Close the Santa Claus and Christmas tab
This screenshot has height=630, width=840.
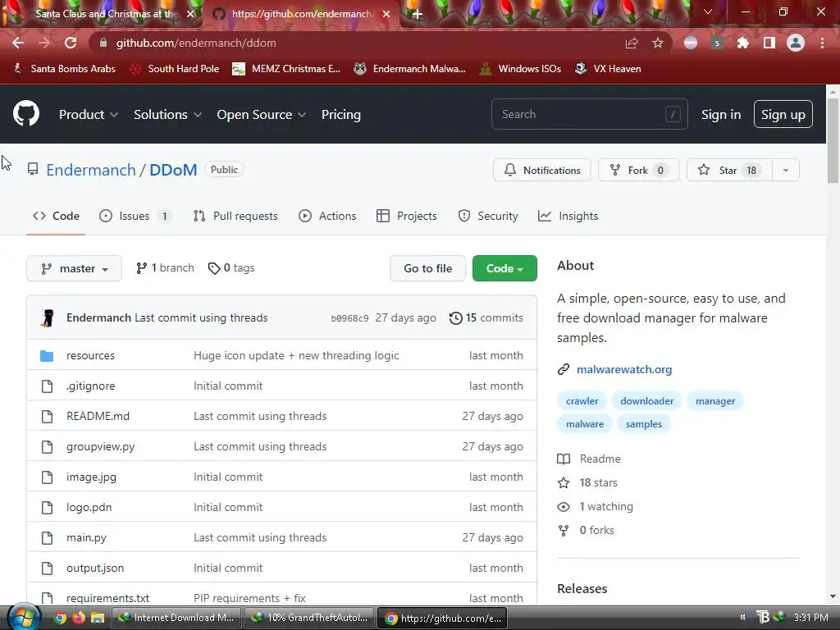(x=190, y=14)
